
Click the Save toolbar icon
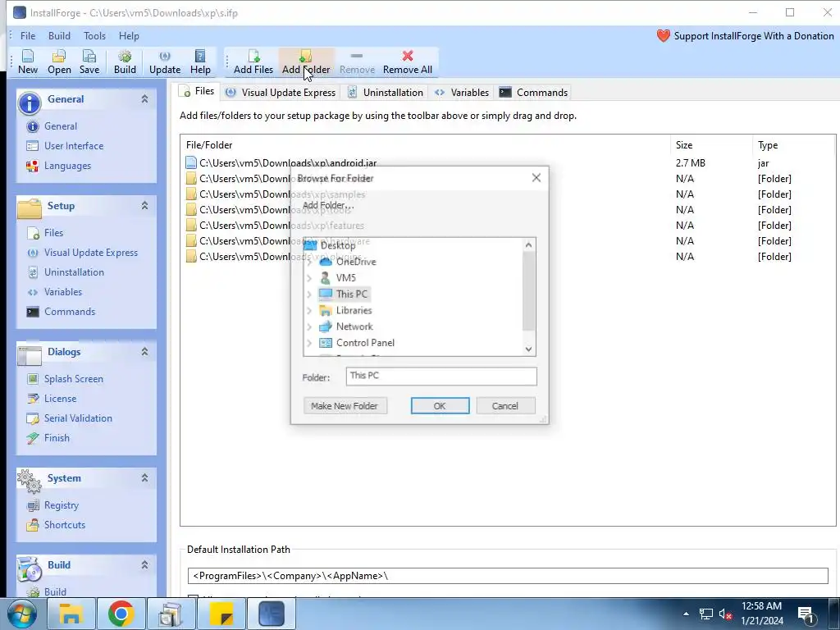[89, 62]
